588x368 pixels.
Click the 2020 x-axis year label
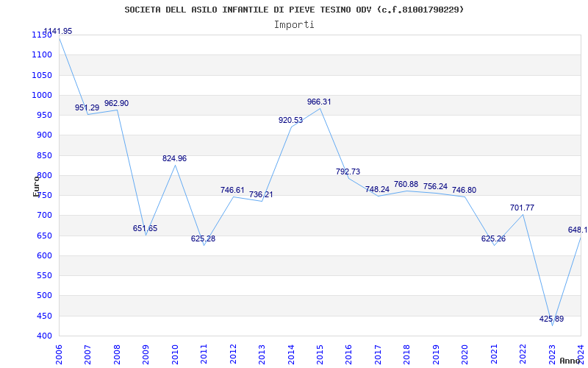coord(465,354)
